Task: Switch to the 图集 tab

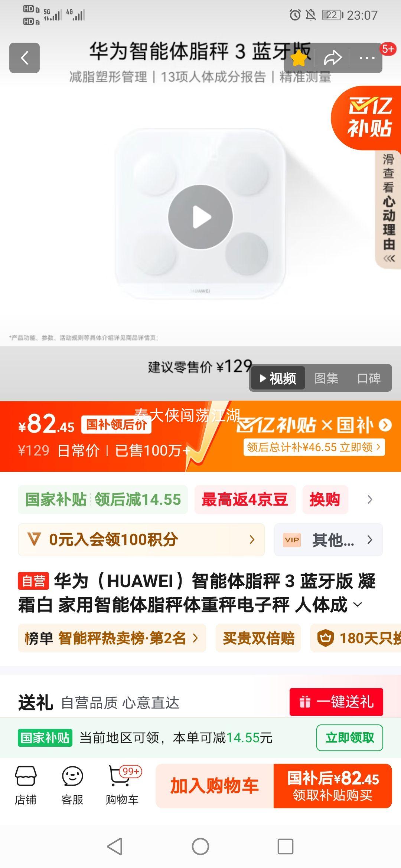Action: [326, 378]
